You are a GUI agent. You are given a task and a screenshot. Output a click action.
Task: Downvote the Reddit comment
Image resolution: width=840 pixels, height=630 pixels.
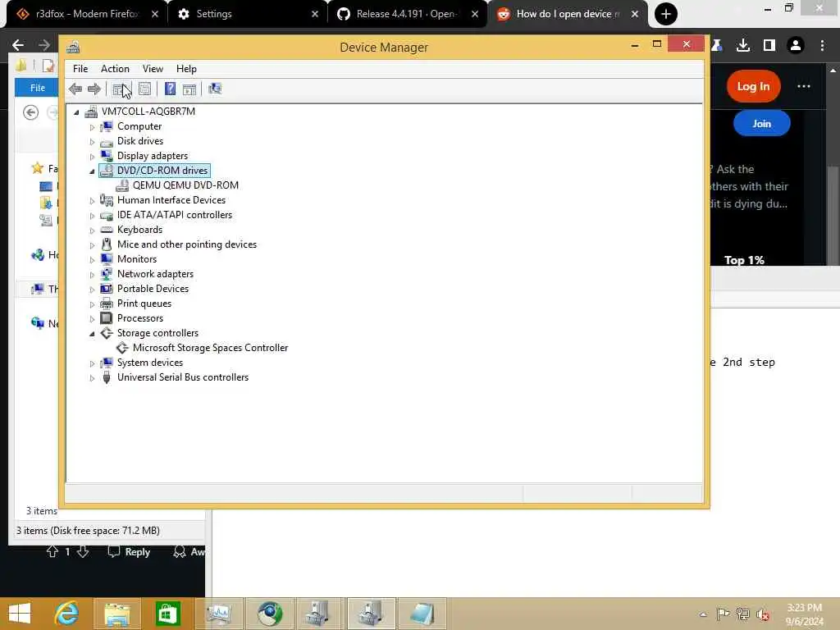(x=83, y=551)
